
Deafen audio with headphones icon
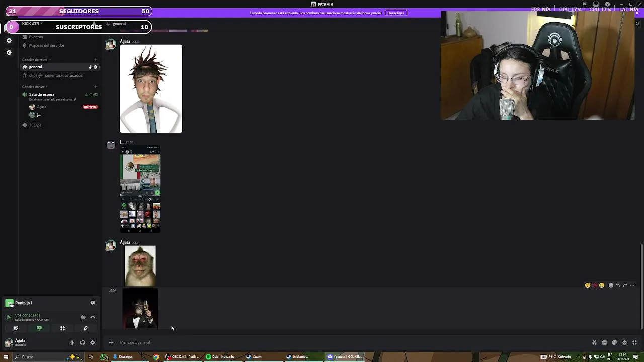(83, 343)
